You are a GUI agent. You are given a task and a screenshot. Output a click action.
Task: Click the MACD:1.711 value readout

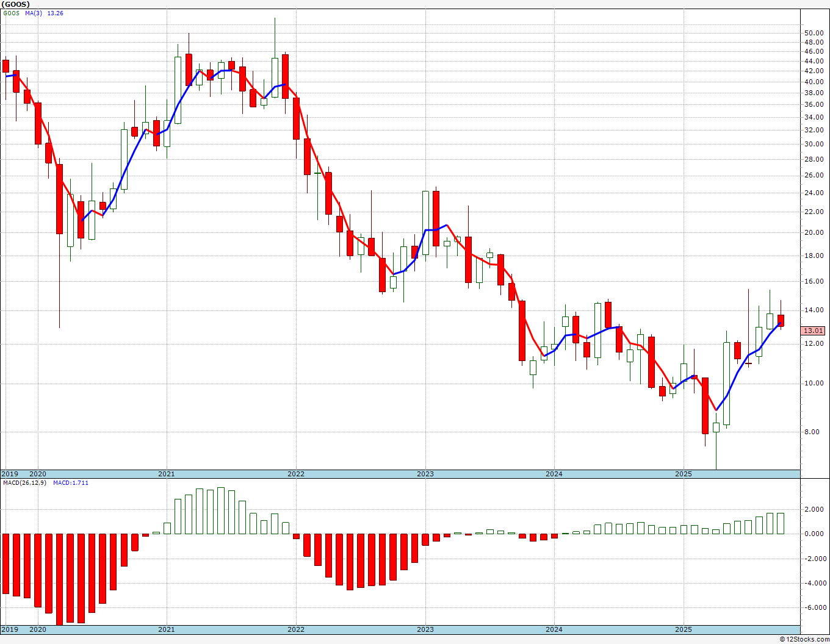71,483
